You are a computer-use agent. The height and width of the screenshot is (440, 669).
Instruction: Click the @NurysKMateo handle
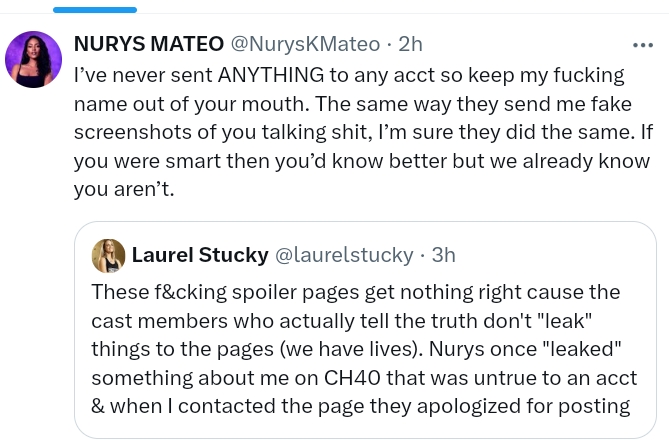coord(305,44)
